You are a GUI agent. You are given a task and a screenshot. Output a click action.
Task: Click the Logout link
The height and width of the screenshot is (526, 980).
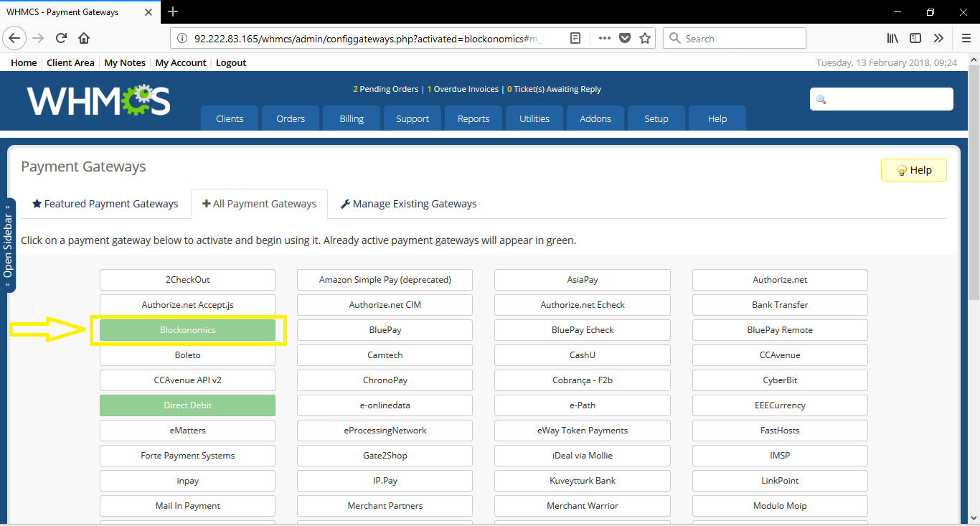[231, 62]
